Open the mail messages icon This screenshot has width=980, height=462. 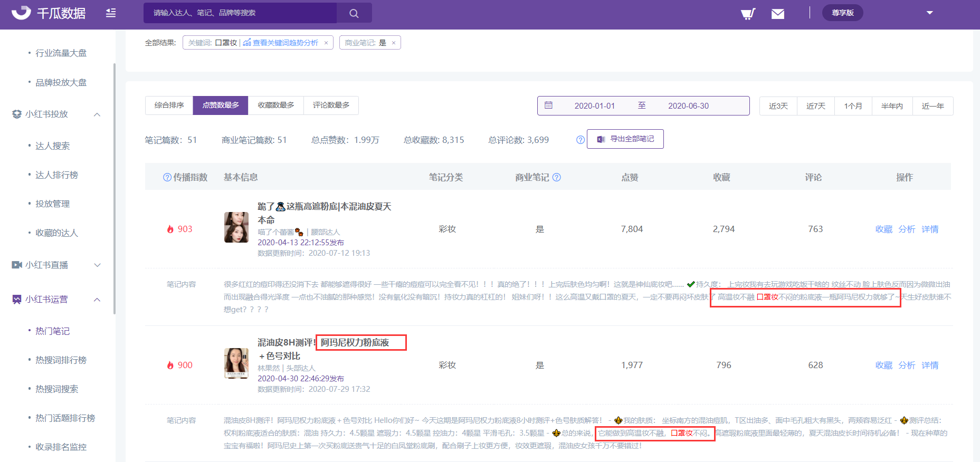point(778,14)
